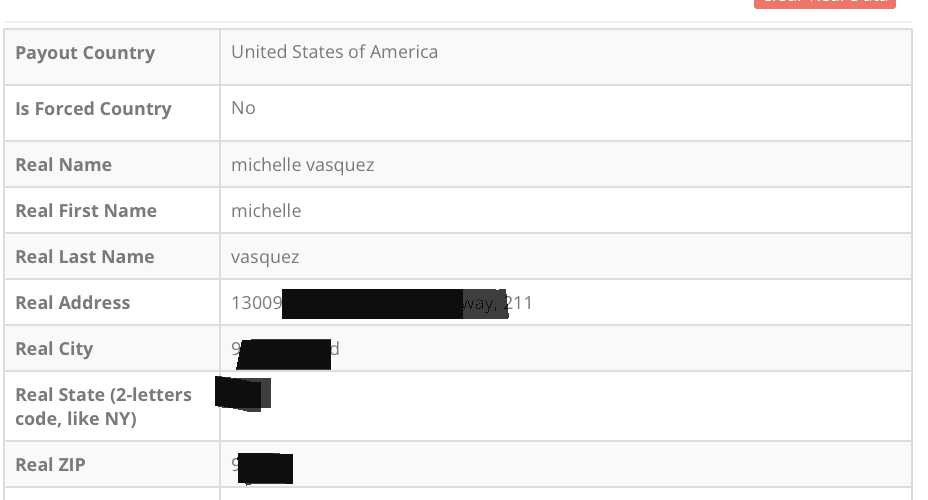
Task: Select the 'michelle vasquez' full name value
Action: (x=302, y=165)
